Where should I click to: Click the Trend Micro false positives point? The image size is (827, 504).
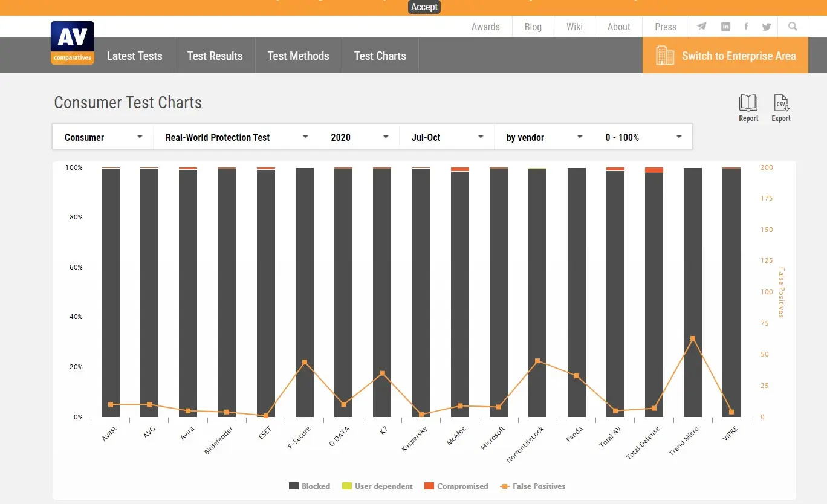(693, 338)
